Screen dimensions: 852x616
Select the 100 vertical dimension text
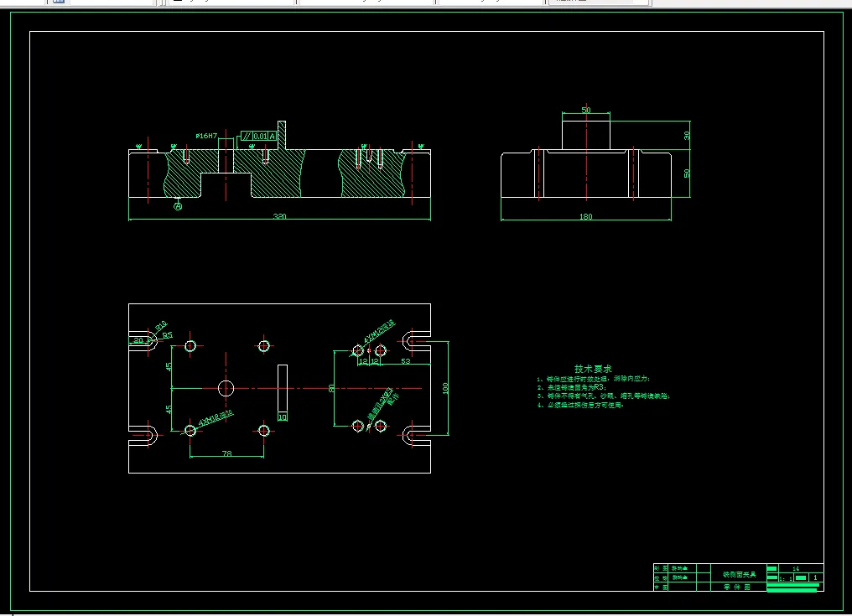pyautogui.click(x=445, y=388)
